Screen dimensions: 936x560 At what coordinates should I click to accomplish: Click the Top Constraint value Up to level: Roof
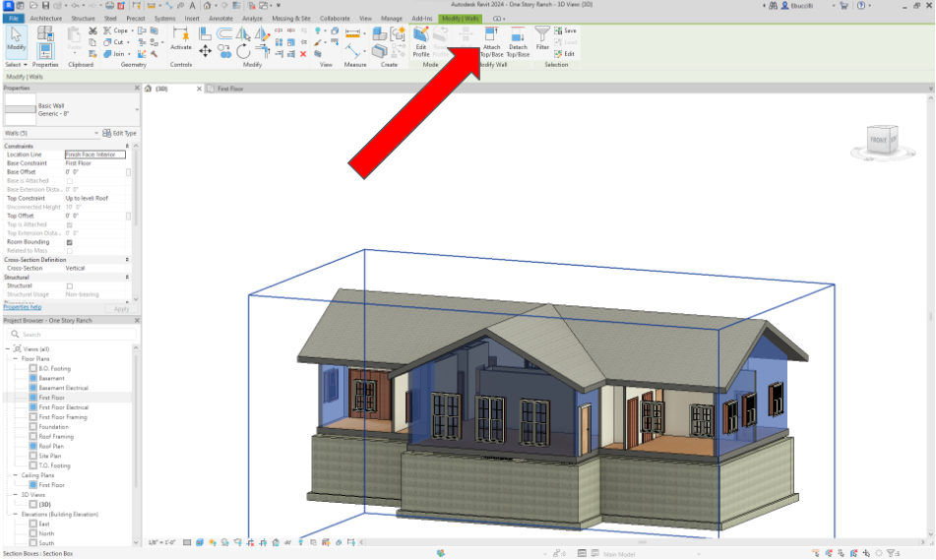[88, 198]
